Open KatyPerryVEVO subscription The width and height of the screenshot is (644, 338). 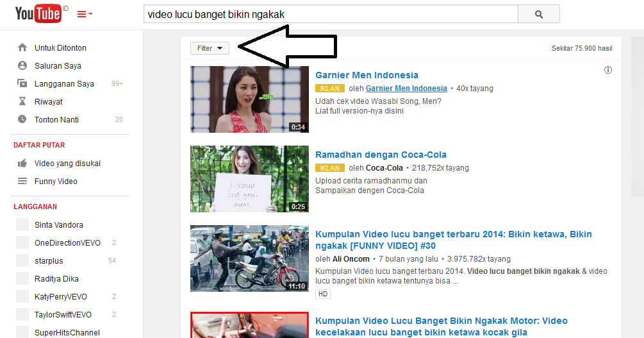(x=61, y=297)
